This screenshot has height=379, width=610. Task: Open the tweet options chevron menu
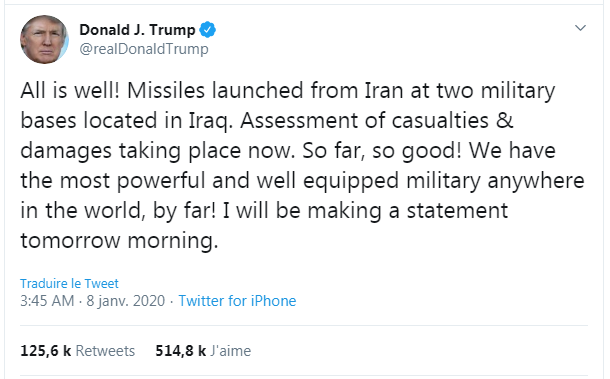tap(580, 28)
